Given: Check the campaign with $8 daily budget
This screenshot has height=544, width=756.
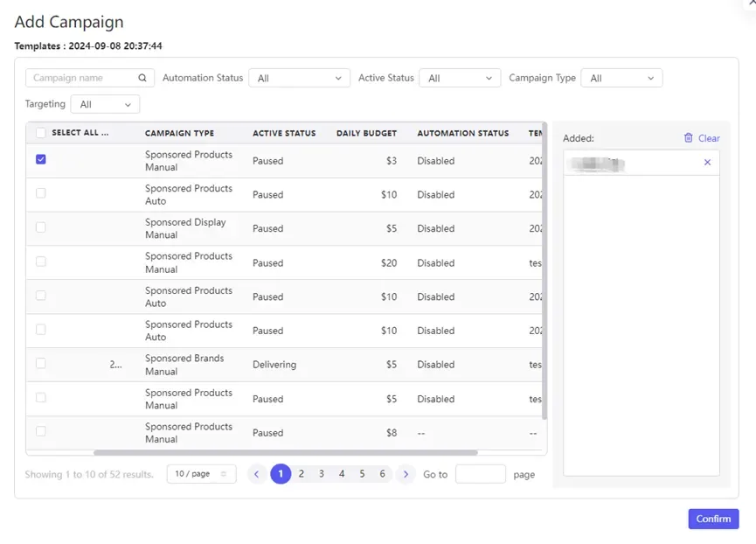Looking at the screenshot, I should 41,431.
